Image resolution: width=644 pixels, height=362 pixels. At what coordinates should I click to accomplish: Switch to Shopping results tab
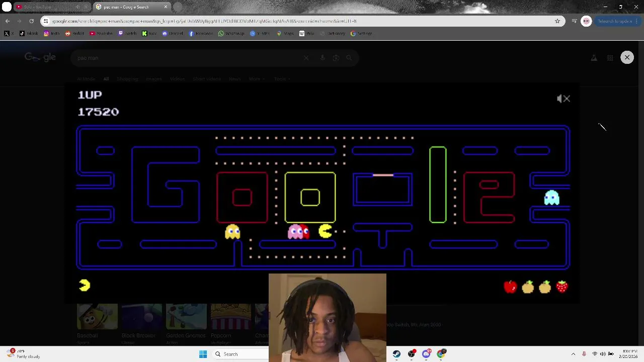pyautogui.click(x=127, y=79)
